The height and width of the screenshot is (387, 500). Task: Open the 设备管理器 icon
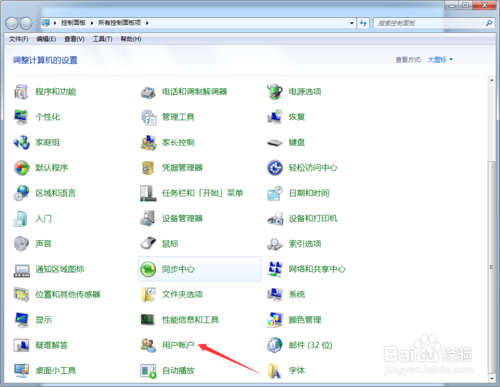(x=148, y=218)
